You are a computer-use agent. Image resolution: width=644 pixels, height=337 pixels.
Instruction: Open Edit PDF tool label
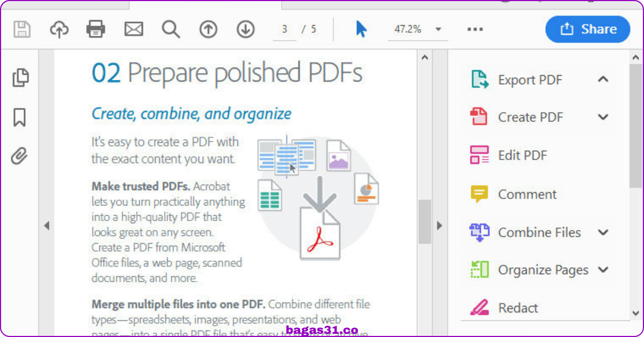click(x=523, y=156)
